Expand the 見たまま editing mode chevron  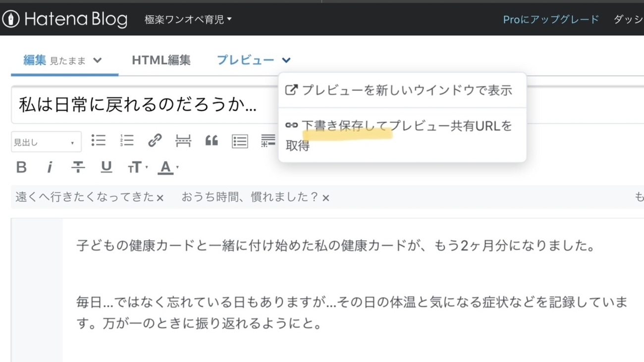(x=98, y=60)
